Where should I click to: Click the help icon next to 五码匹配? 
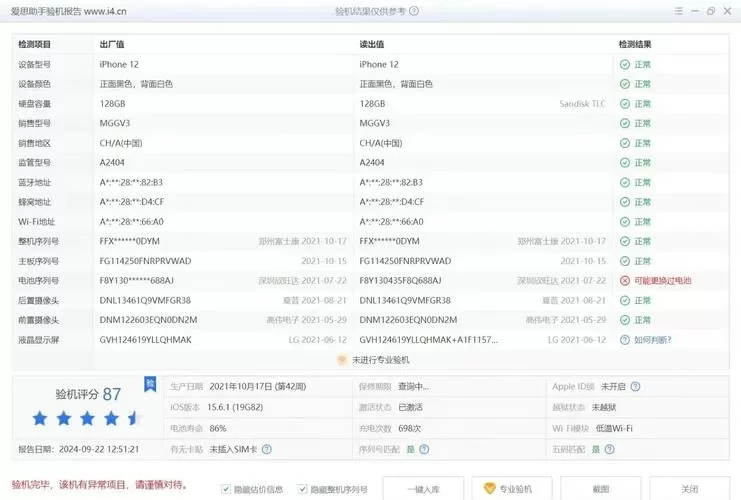coord(610,449)
